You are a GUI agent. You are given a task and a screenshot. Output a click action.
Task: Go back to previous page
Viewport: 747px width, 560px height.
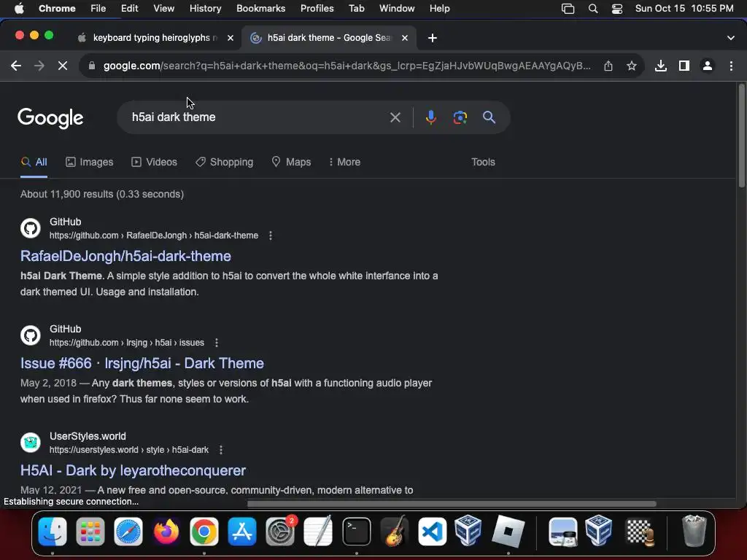(16, 66)
